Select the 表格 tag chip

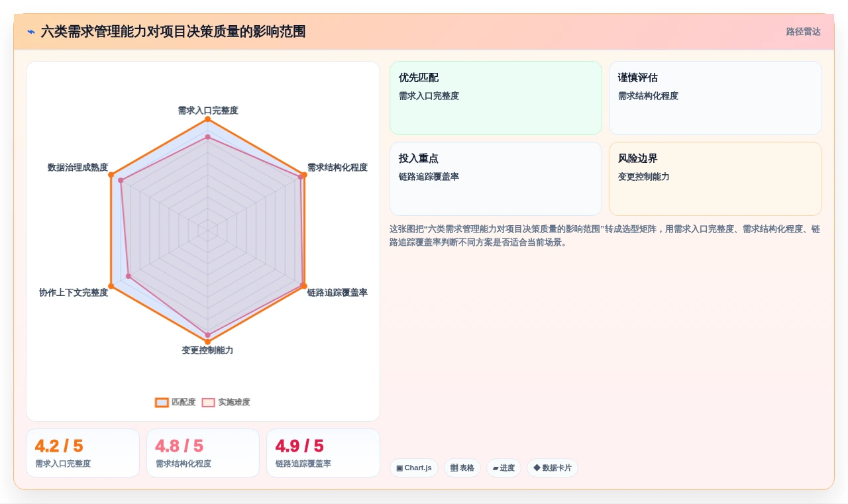462,468
